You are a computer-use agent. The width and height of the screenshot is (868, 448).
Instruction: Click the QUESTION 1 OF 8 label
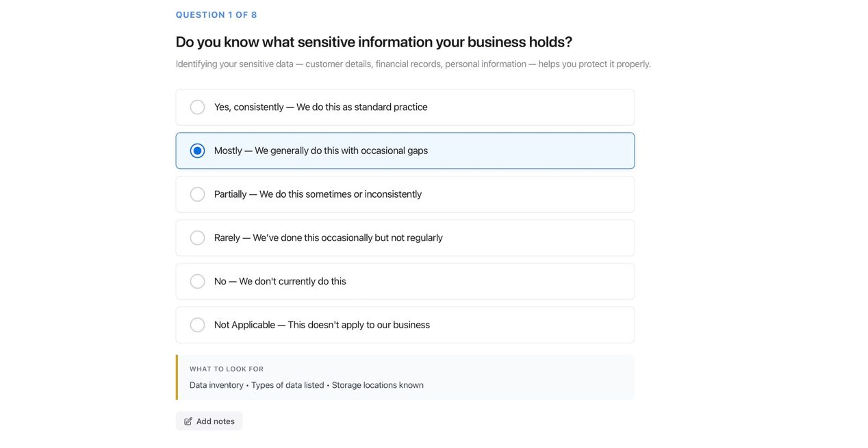click(216, 13)
